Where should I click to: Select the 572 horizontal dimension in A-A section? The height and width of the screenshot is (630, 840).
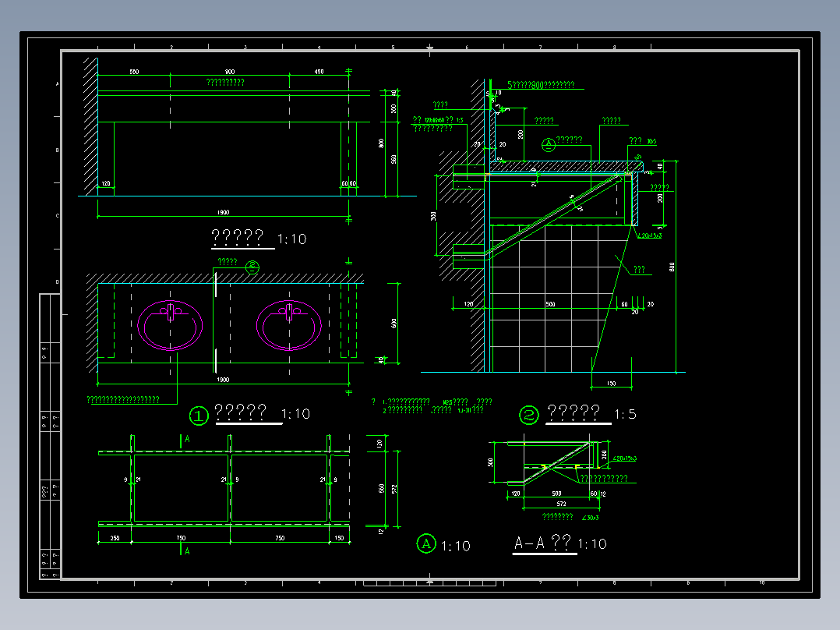coord(561,504)
